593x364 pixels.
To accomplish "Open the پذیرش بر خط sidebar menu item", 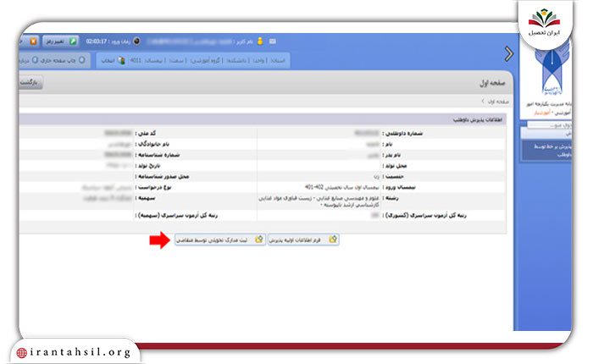I will [x=547, y=151].
